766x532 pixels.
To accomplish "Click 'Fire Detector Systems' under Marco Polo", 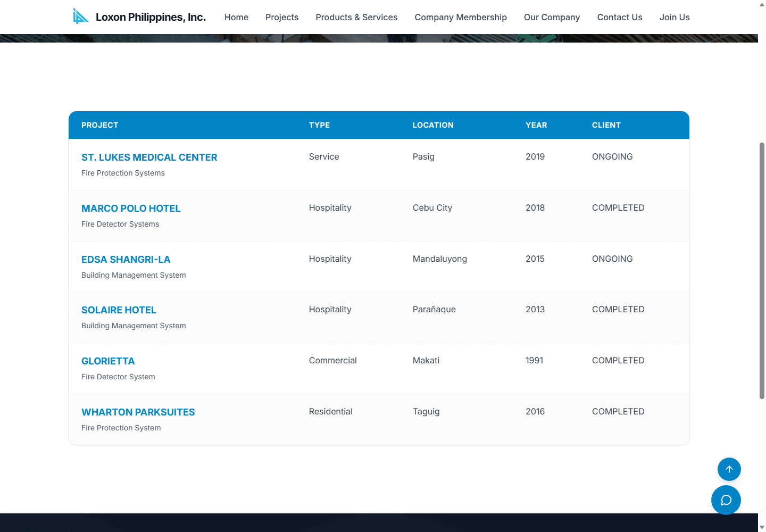I will click(120, 224).
